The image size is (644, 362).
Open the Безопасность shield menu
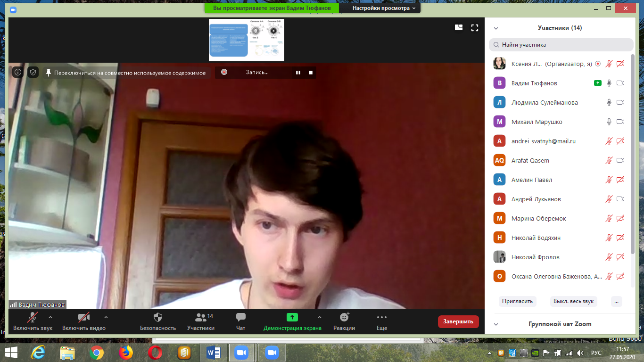(158, 321)
